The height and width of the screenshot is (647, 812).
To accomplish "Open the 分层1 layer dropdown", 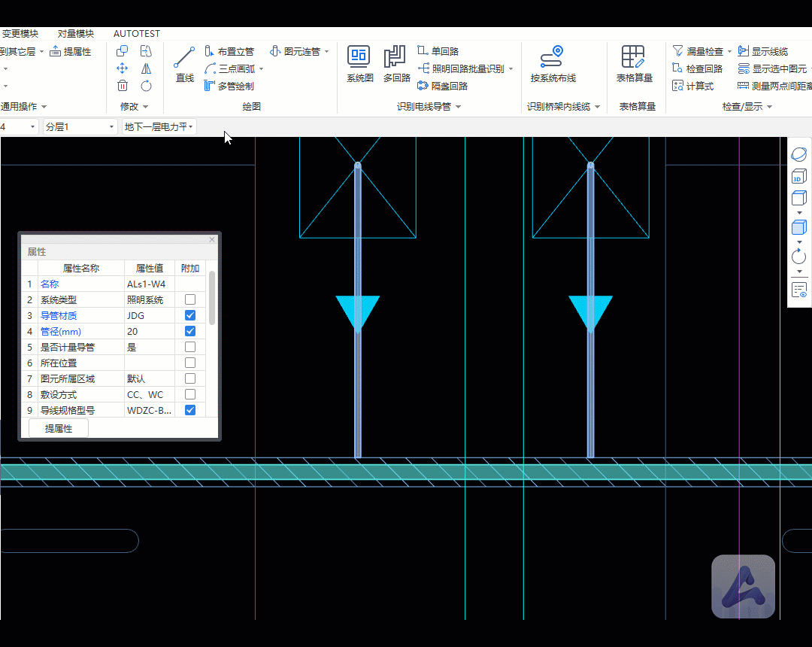I will pos(80,127).
